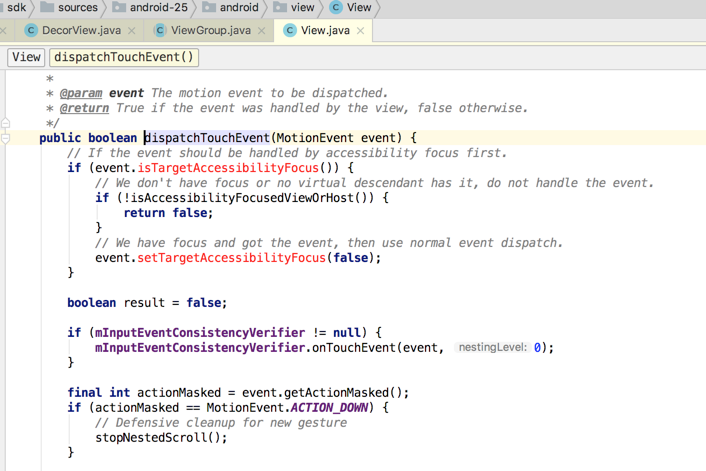Click the sdk breadcrumb item
This screenshot has height=471, width=706.
point(16,7)
